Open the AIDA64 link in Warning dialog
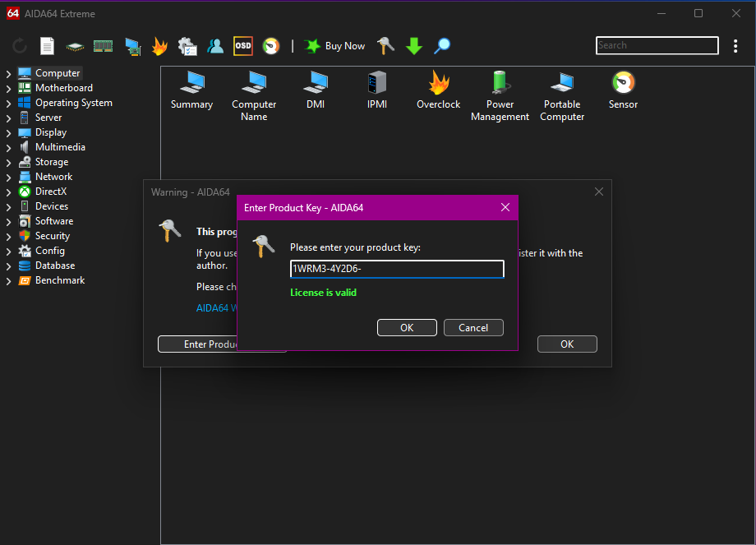 coord(216,307)
